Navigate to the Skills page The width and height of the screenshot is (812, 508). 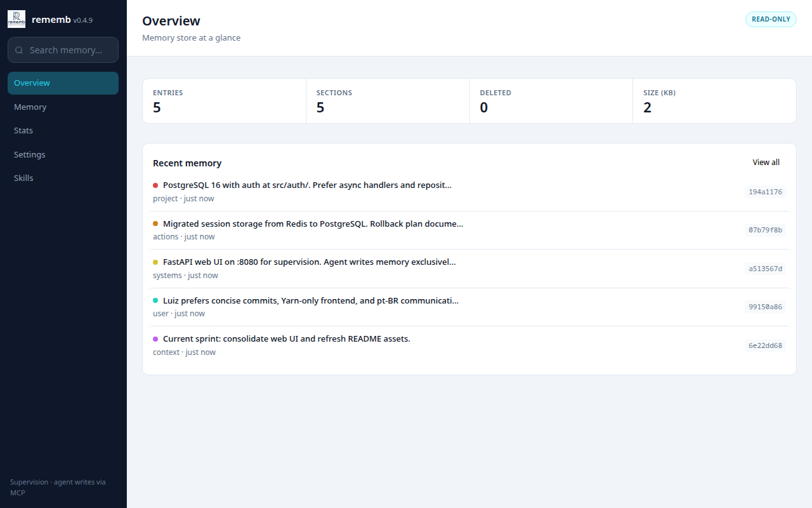[63, 178]
